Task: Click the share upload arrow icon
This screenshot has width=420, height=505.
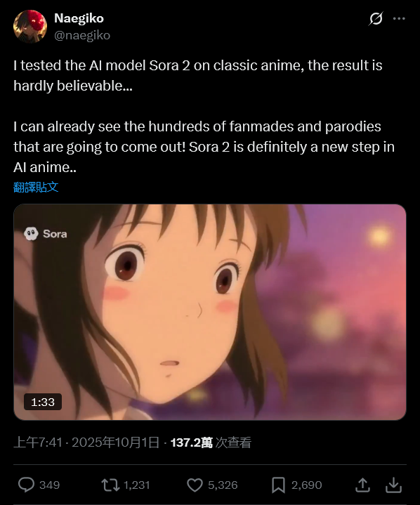Action: click(362, 485)
